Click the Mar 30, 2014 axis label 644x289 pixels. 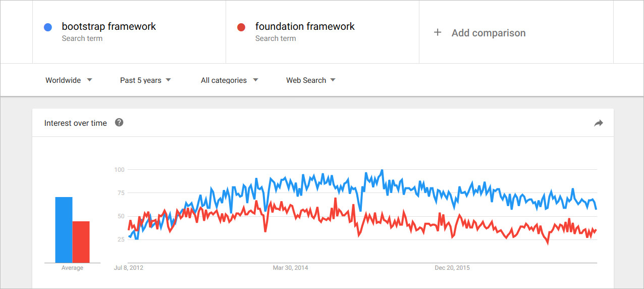pos(290,268)
